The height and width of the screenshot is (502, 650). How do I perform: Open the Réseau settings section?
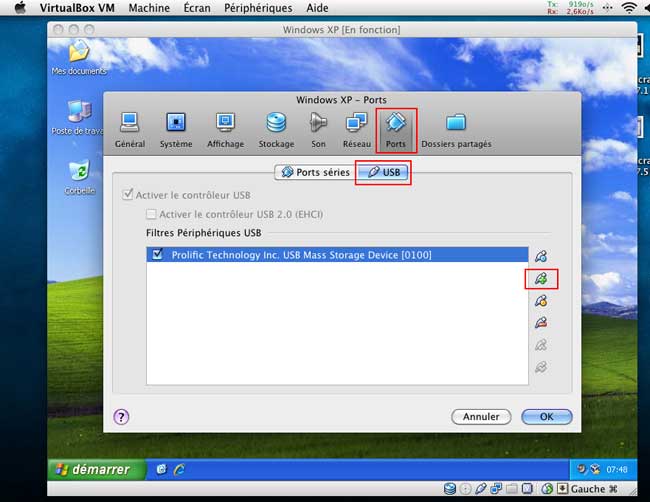[x=356, y=130]
